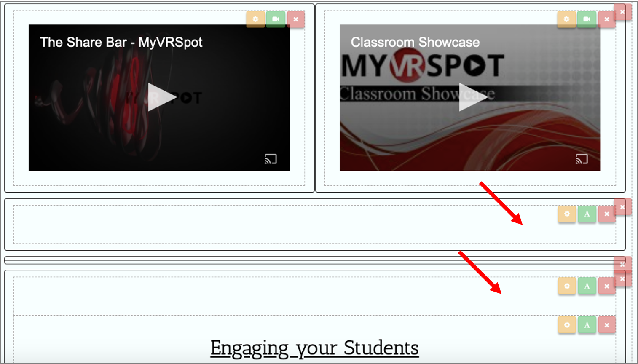Delete the Classroom Showcase video block
Viewport: 638px width, 364px height.
point(607,19)
